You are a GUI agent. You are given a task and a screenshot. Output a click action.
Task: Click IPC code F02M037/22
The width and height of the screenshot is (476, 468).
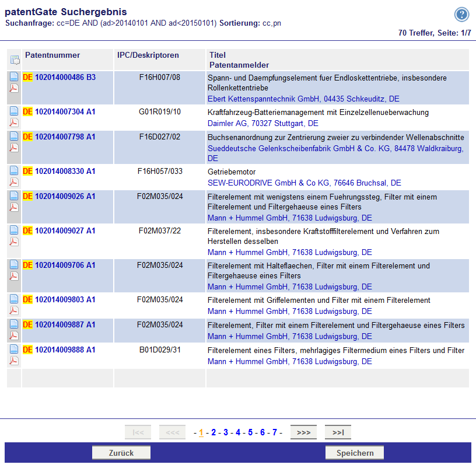(x=160, y=231)
